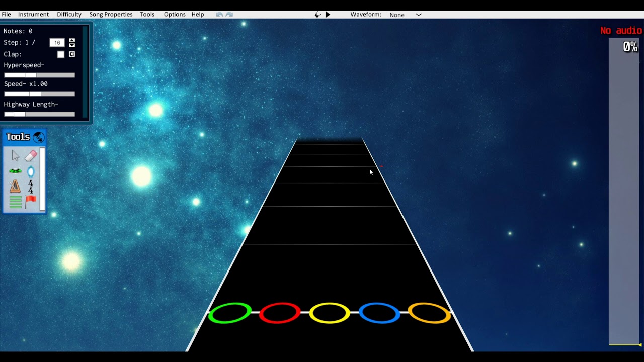Click the Tools panel scrollbar
This screenshot has height=362, width=644.
click(43, 179)
